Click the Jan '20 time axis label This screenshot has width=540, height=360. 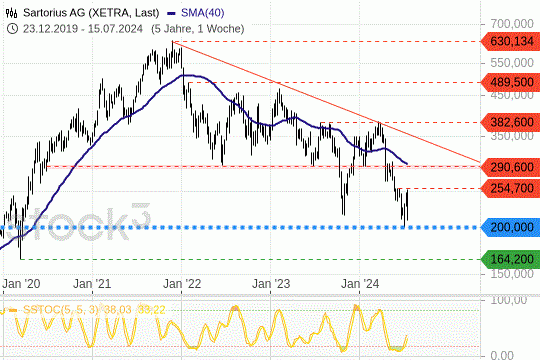click(21, 284)
